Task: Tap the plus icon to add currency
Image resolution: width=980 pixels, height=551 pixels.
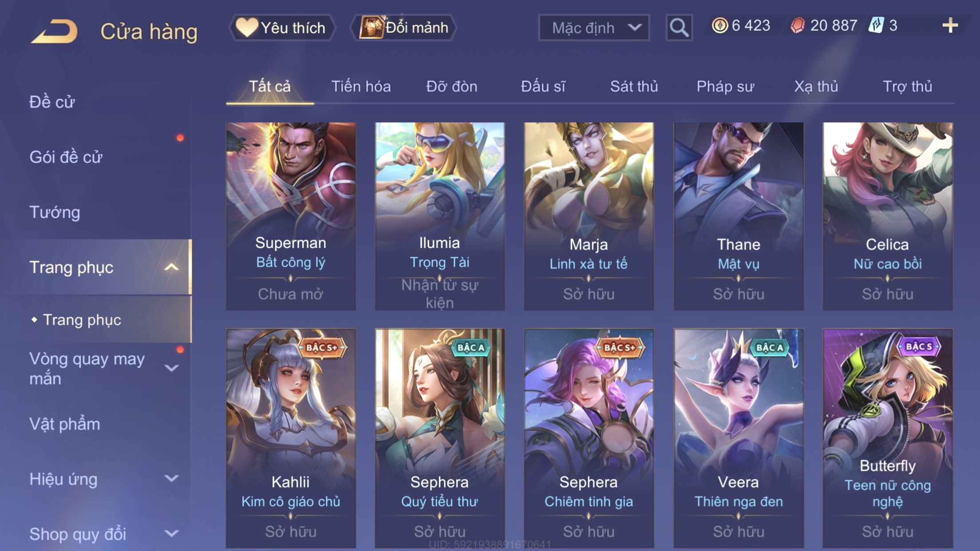Action: pos(950,25)
